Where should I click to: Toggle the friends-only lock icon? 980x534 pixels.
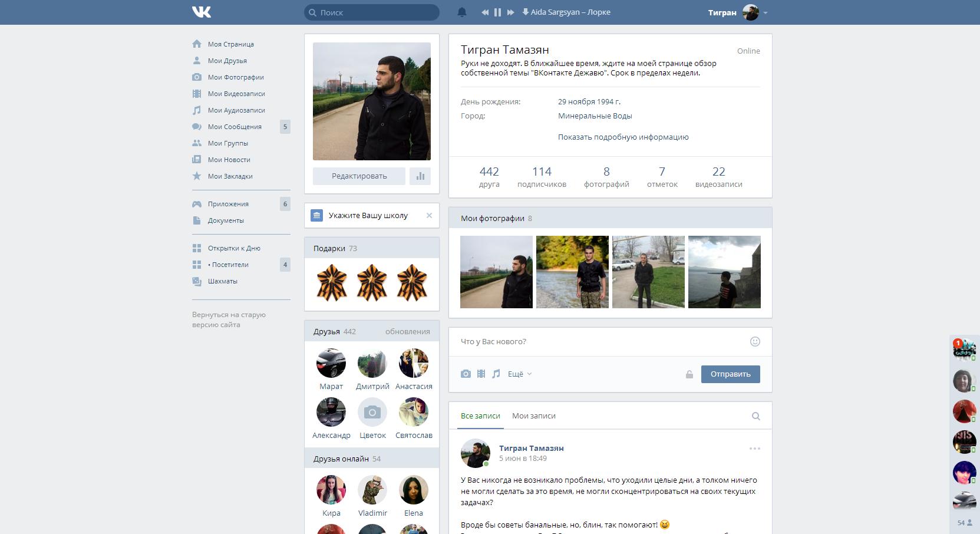pos(689,374)
